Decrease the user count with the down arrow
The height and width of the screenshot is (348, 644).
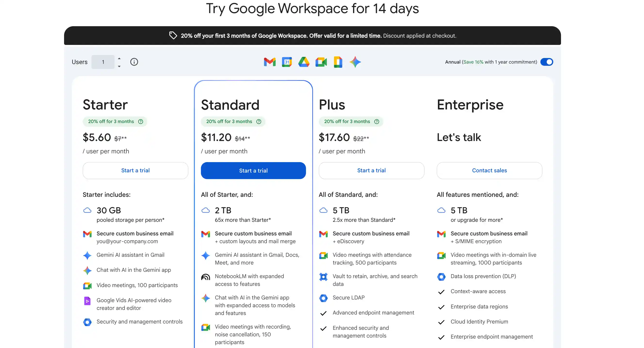point(119,66)
